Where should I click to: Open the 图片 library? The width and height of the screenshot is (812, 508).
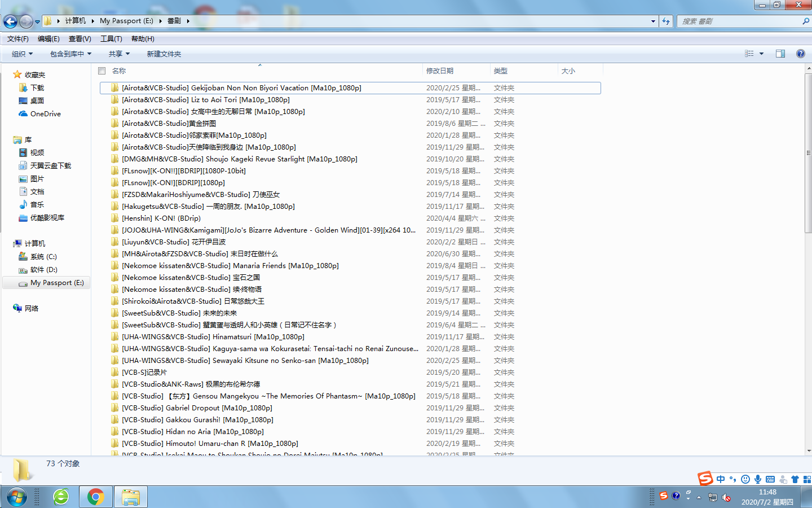click(32, 179)
